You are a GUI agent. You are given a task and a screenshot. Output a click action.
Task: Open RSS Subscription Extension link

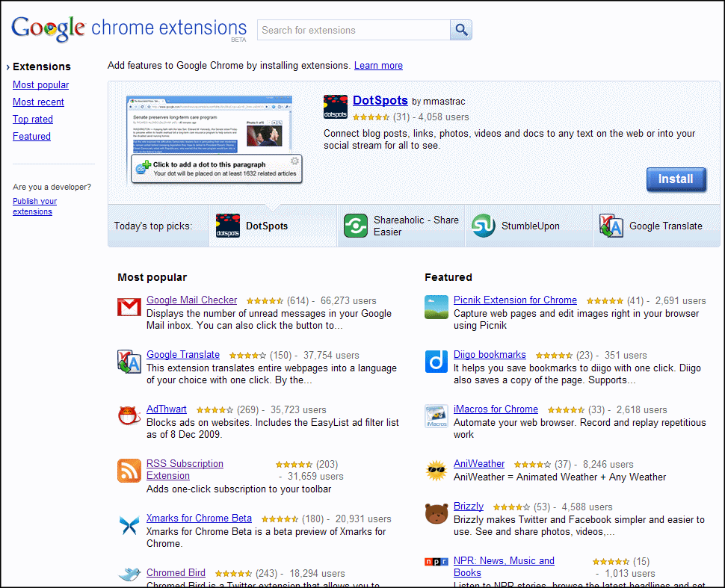point(185,470)
